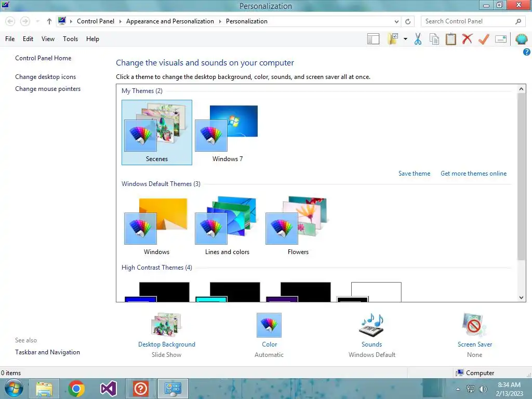Viewport: 532px width, 399px height.
Task: Select the Flowers theme
Action: (x=298, y=225)
